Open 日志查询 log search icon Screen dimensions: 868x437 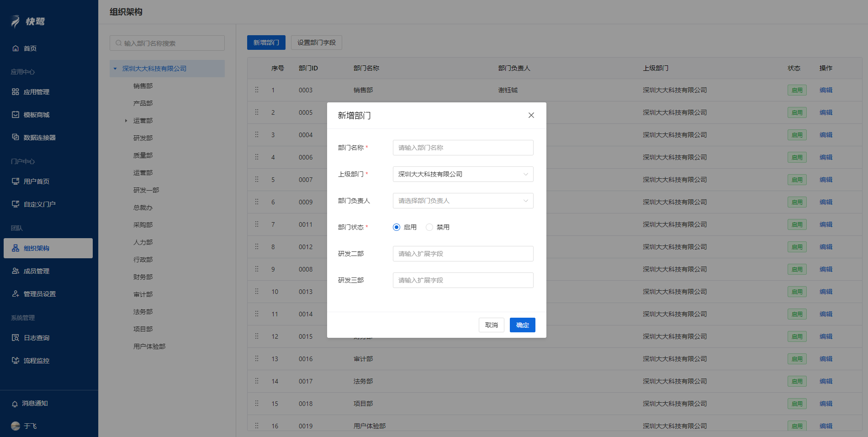[16, 338]
